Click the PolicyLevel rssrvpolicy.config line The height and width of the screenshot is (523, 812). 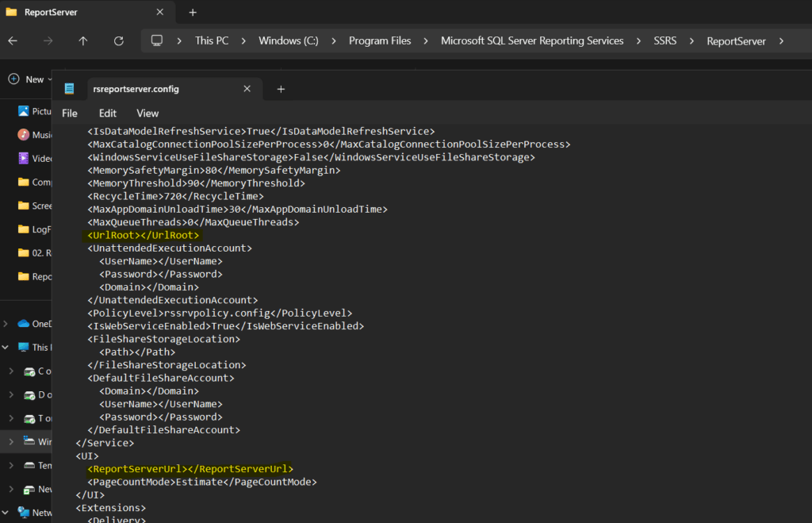point(220,313)
